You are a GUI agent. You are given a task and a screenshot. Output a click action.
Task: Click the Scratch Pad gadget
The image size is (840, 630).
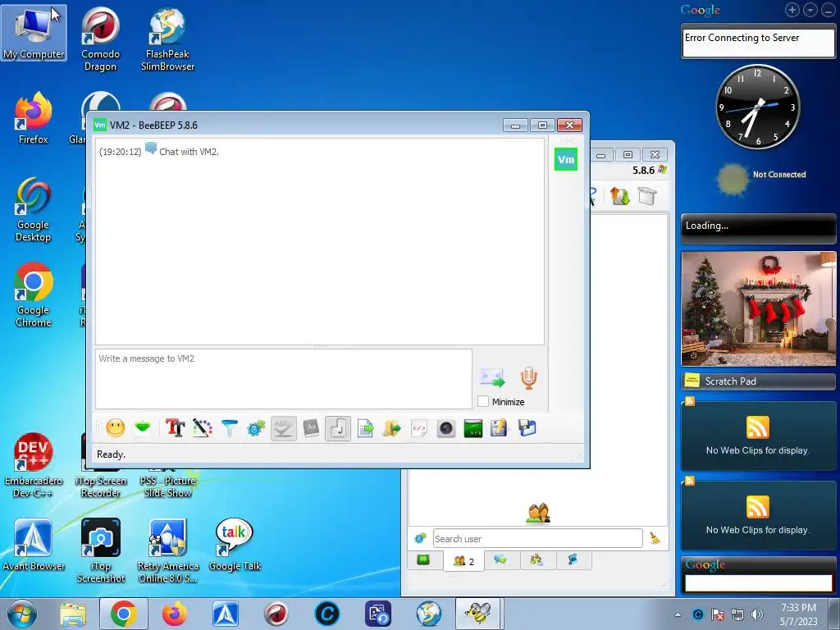(x=758, y=381)
